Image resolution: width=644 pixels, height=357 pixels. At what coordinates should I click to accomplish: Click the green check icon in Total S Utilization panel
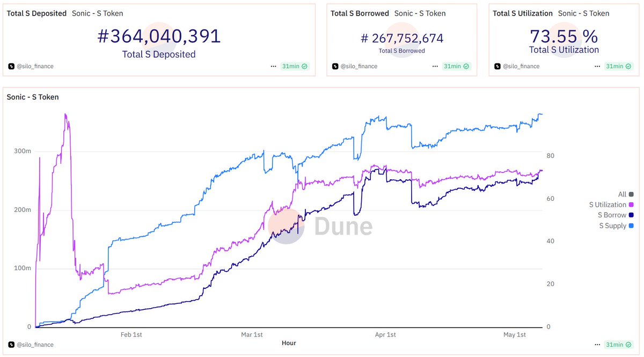pyautogui.click(x=628, y=67)
